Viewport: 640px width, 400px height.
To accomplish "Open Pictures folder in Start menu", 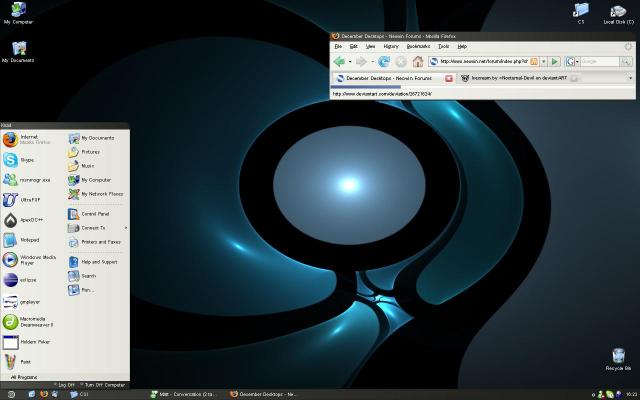I will [84, 152].
